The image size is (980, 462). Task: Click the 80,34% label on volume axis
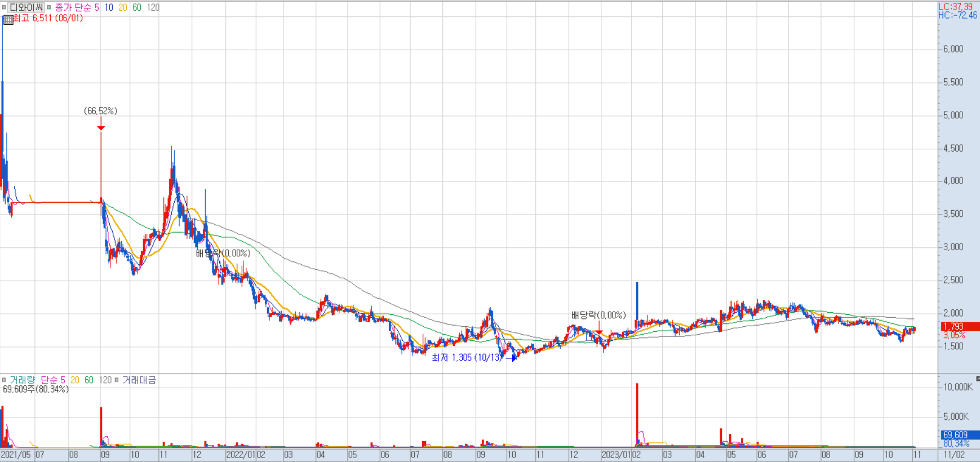(x=956, y=444)
